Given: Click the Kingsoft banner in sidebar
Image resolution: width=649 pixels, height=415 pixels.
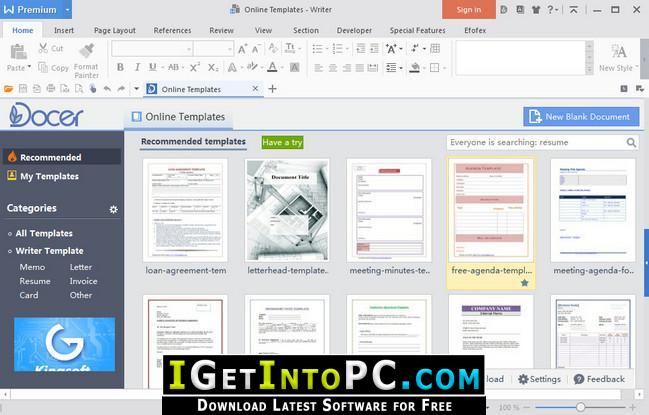Looking at the screenshot, I should [65, 344].
